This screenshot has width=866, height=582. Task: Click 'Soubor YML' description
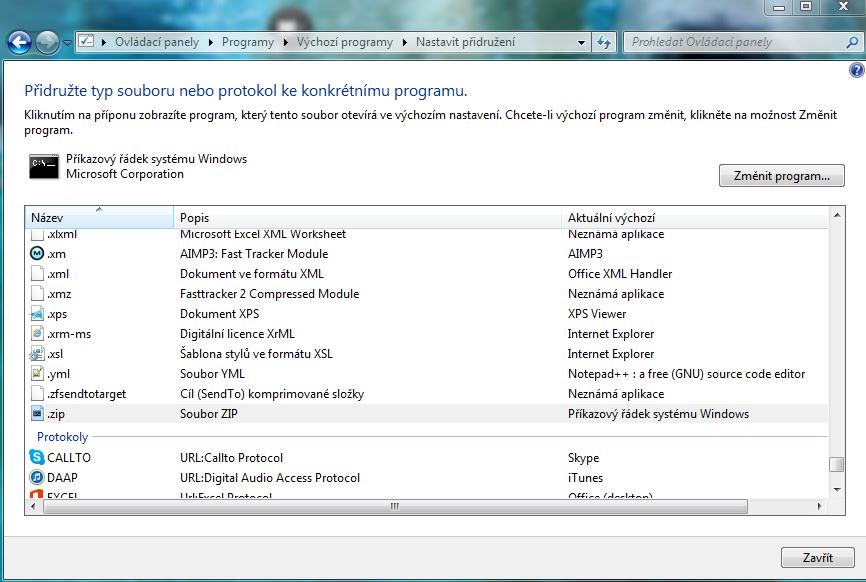tap(212, 373)
